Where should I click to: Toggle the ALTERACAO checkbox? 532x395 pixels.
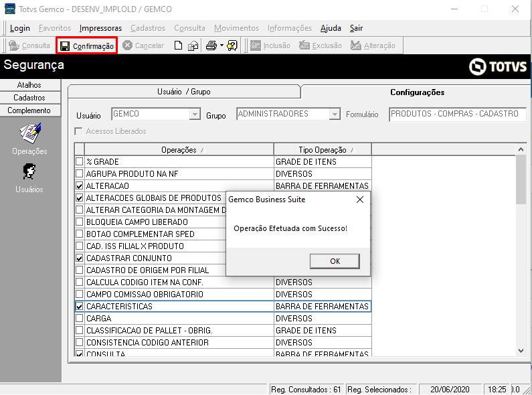(x=80, y=186)
